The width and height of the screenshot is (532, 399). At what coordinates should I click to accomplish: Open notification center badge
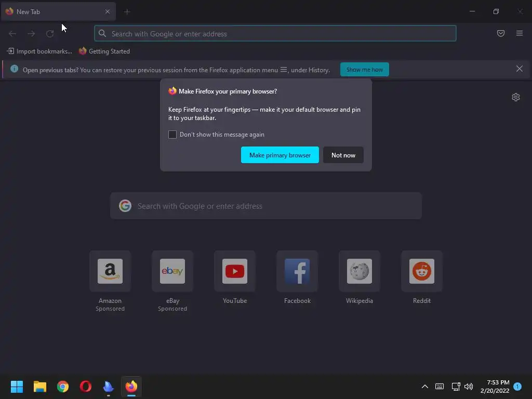pyautogui.click(x=517, y=386)
